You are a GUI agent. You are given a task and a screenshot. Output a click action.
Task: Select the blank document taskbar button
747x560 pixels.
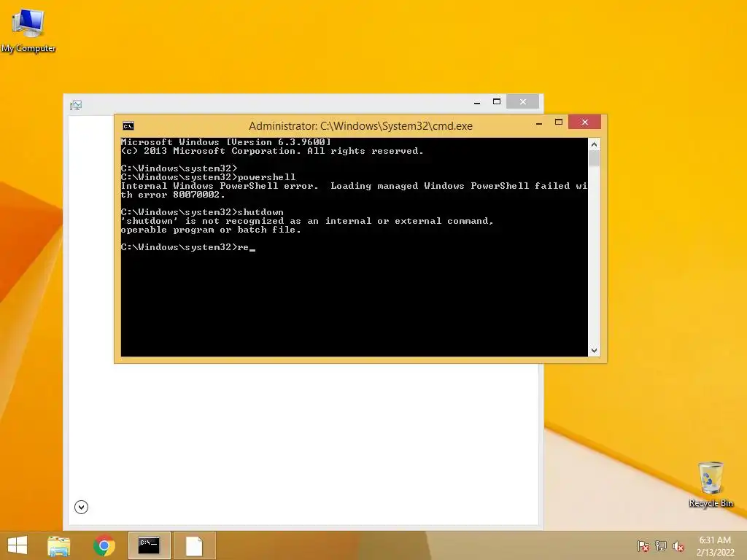[194, 545]
